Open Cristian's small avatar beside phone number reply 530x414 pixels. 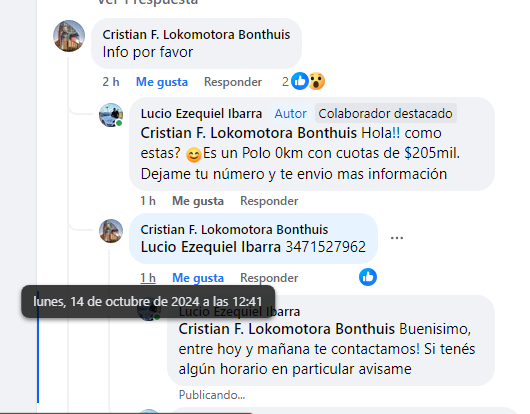point(111,231)
